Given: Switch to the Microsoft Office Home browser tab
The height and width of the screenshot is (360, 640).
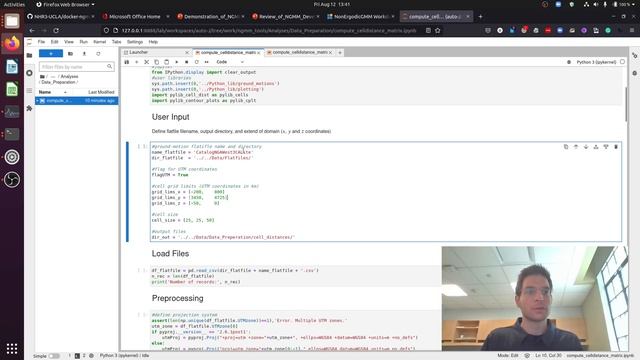Looking at the screenshot, I should click(x=136, y=17).
